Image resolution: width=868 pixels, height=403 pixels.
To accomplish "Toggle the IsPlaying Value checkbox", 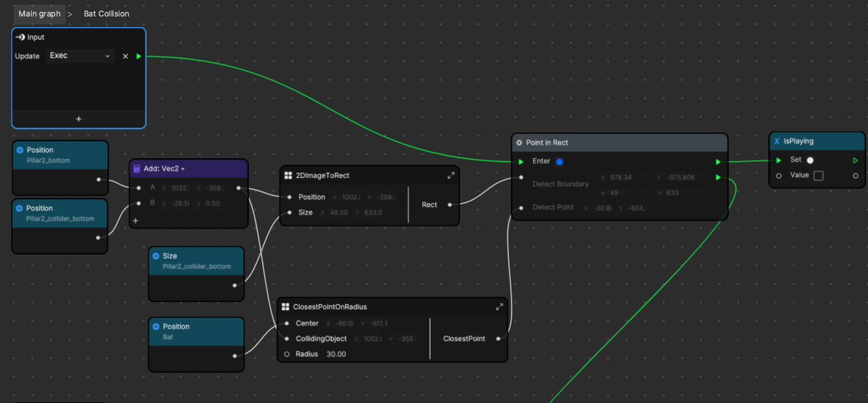I will 818,176.
